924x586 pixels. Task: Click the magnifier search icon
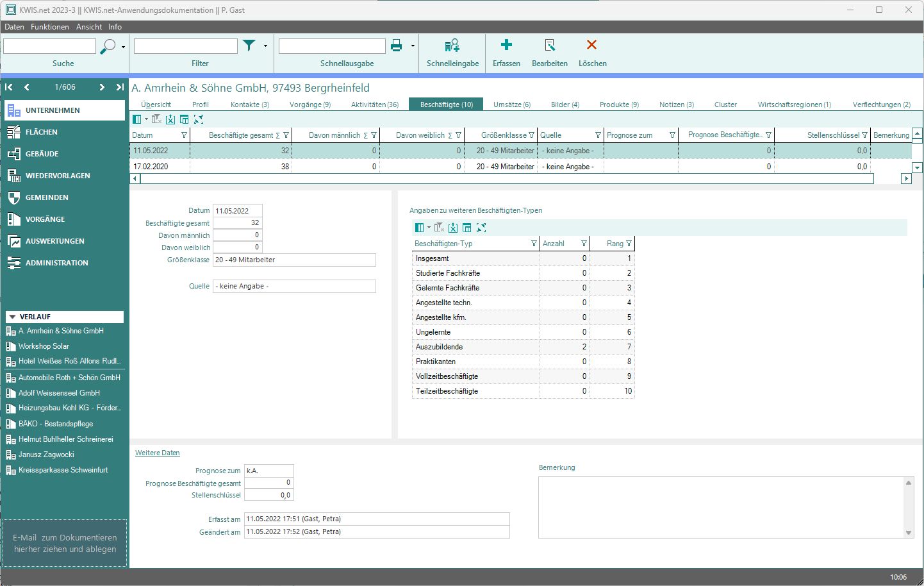point(108,46)
